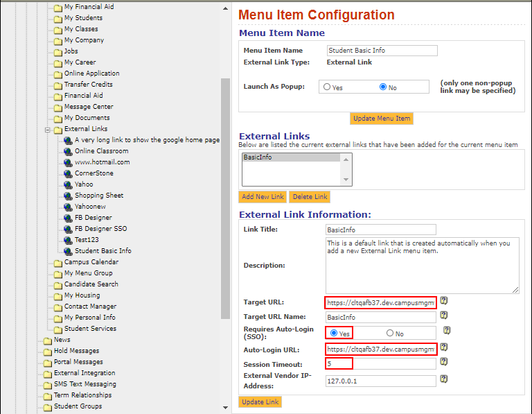532x414 pixels.
Task: Click Delete Link button
Action: (x=310, y=197)
